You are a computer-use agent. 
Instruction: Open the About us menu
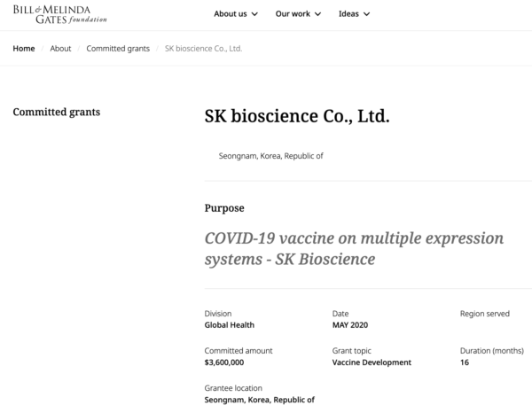(231, 14)
